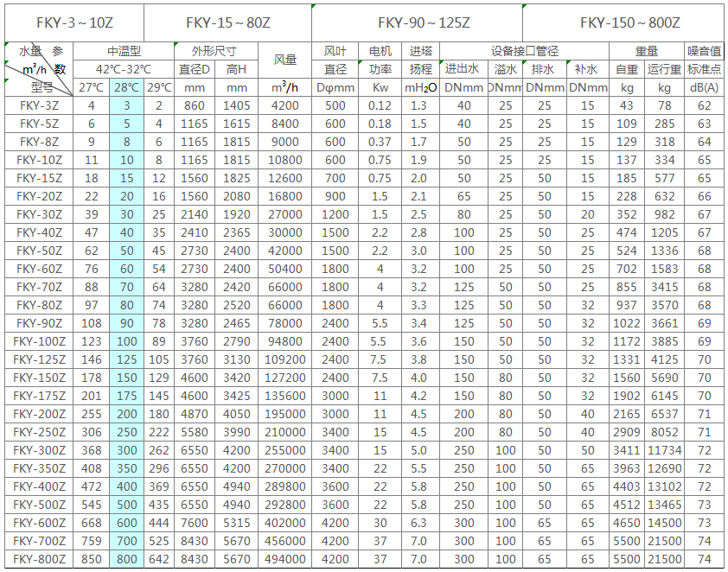Select the FKY-250Z model cell
The image size is (728, 572).
pos(39,432)
